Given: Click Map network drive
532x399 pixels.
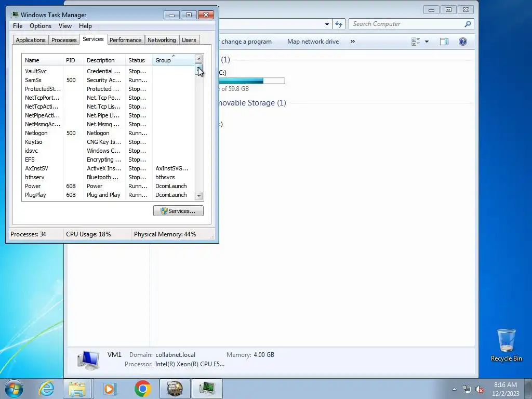Looking at the screenshot, I should pos(313,42).
